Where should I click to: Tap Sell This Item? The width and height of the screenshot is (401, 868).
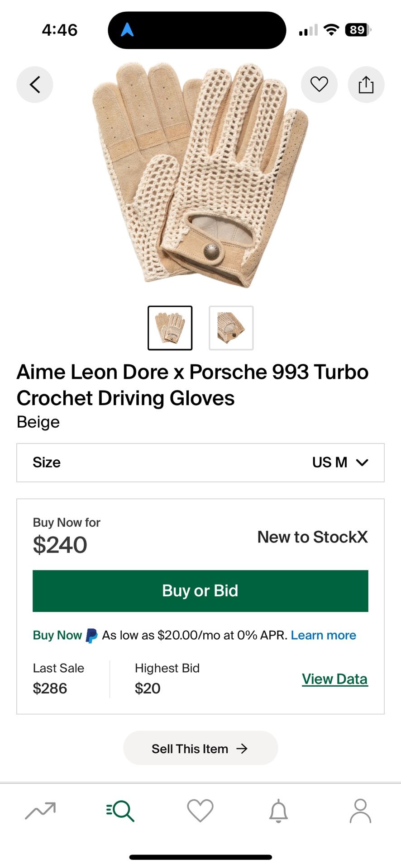200,748
